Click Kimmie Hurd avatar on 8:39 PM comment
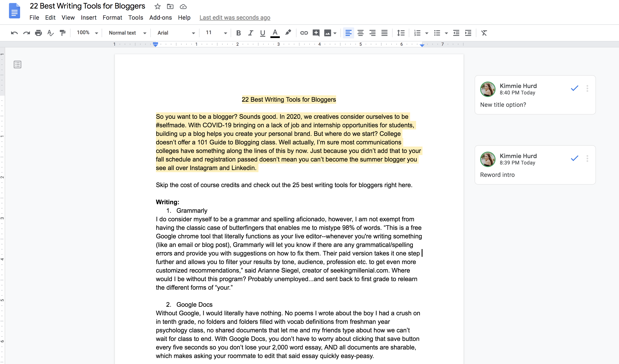The image size is (619, 364). (488, 159)
